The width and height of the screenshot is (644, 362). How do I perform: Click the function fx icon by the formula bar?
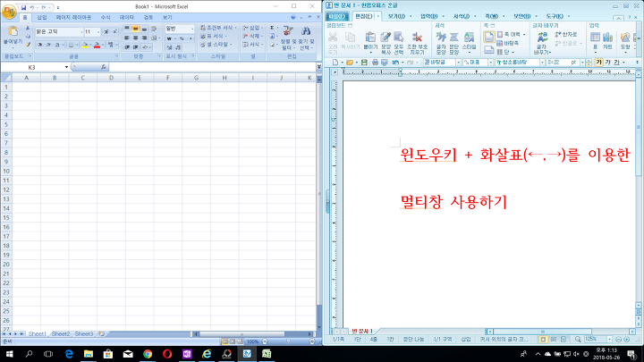tap(103, 67)
